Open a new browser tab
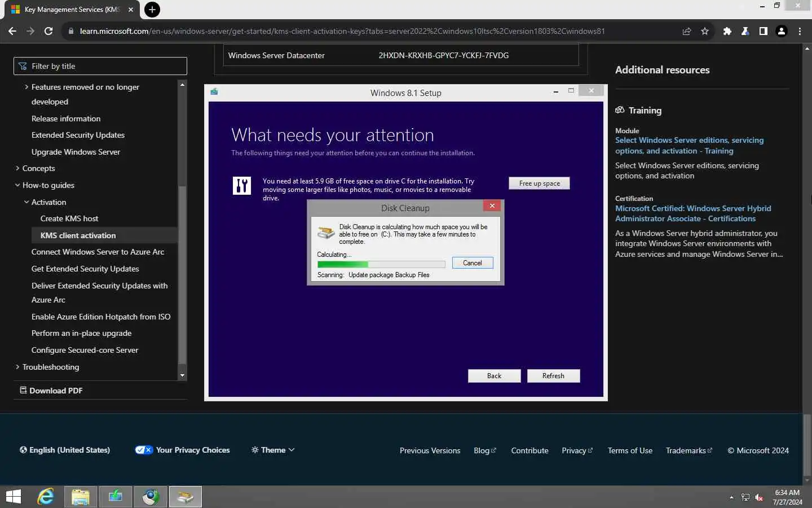 point(152,10)
